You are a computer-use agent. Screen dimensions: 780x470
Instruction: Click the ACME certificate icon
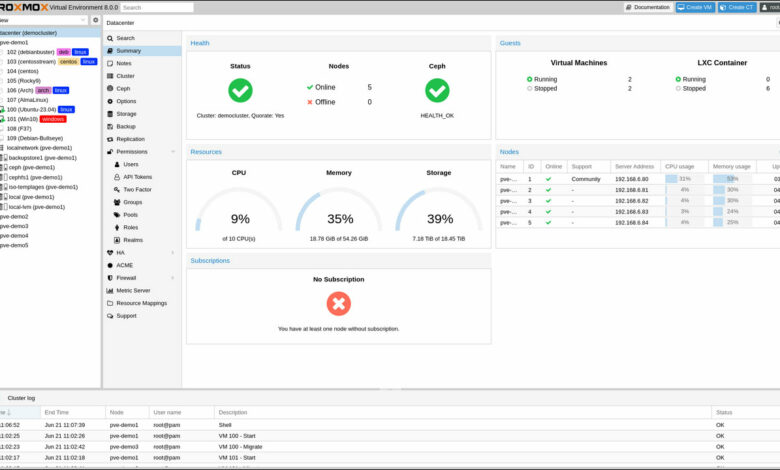click(x=110, y=266)
